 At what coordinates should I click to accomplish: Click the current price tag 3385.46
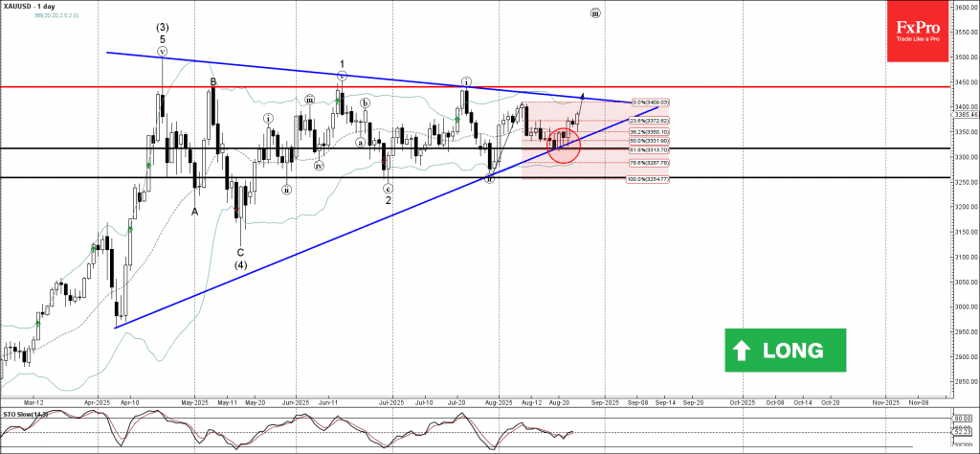point(964,115)
